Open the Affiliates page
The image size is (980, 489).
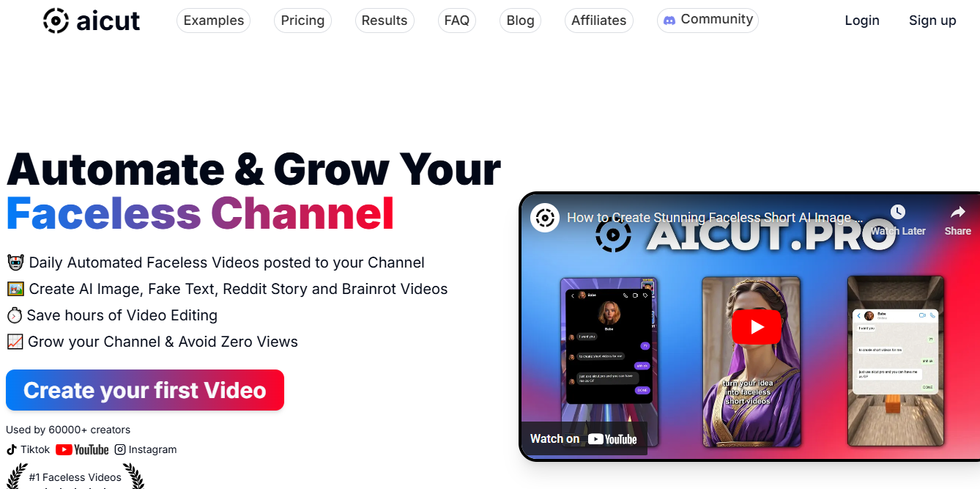599,21
